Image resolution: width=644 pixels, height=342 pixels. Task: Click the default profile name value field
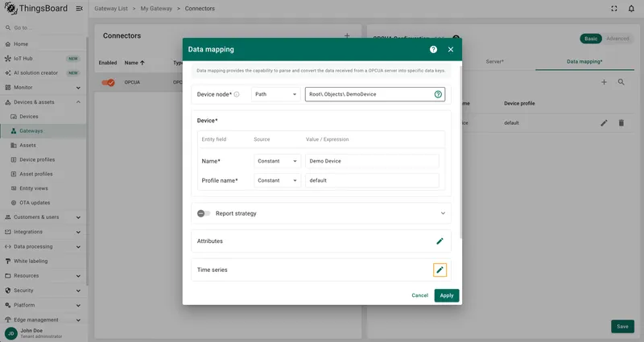coord(372,180)
